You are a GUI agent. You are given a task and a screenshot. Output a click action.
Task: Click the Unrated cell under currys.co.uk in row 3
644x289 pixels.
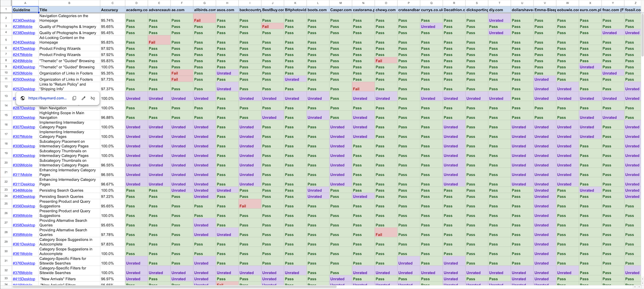(431, 27)
